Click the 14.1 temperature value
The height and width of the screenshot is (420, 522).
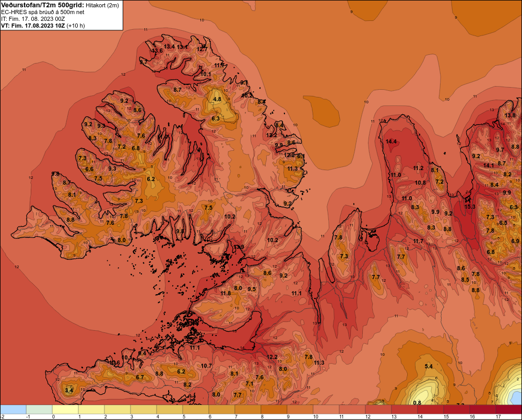(489, 165)
